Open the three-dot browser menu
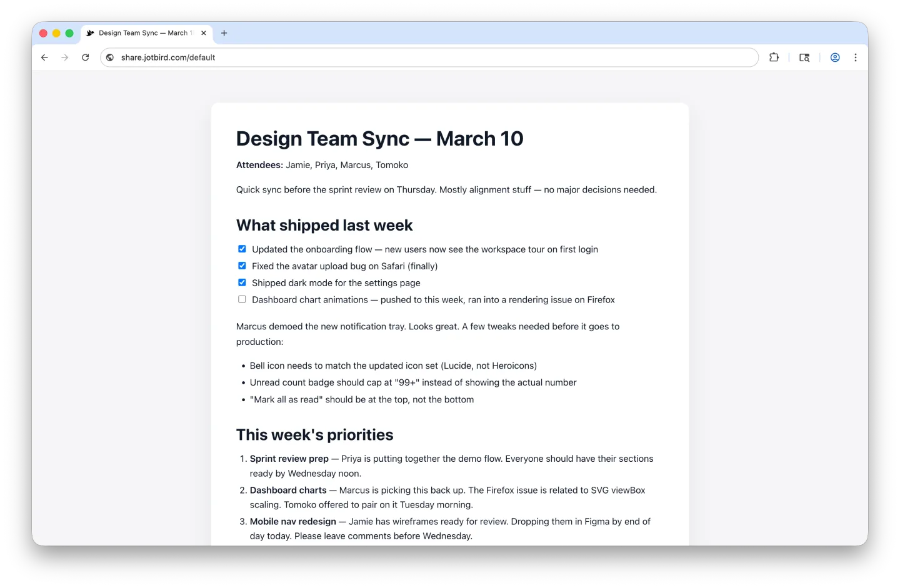Image resolution: width=900 pixels, height=588 pixels. tap(856, 57)
